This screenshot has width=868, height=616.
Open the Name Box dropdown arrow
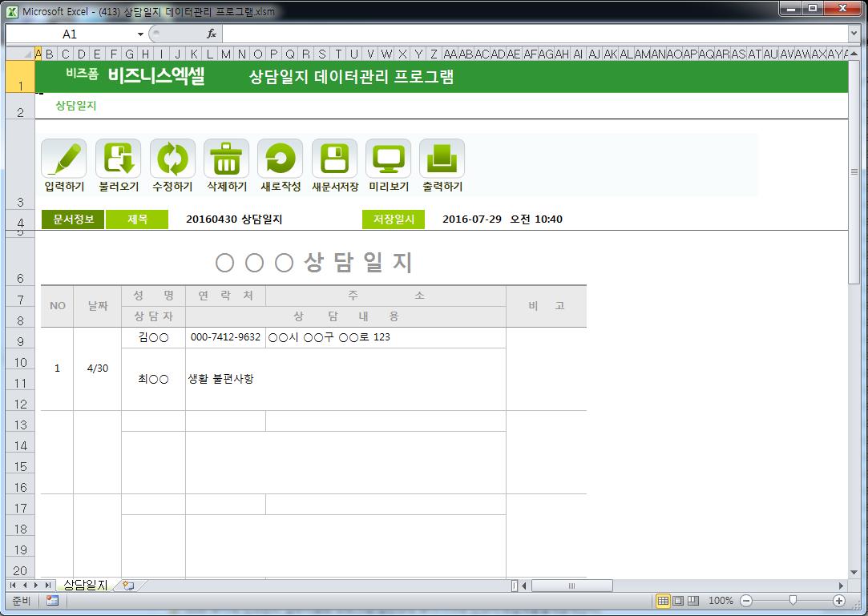[140, 34]
